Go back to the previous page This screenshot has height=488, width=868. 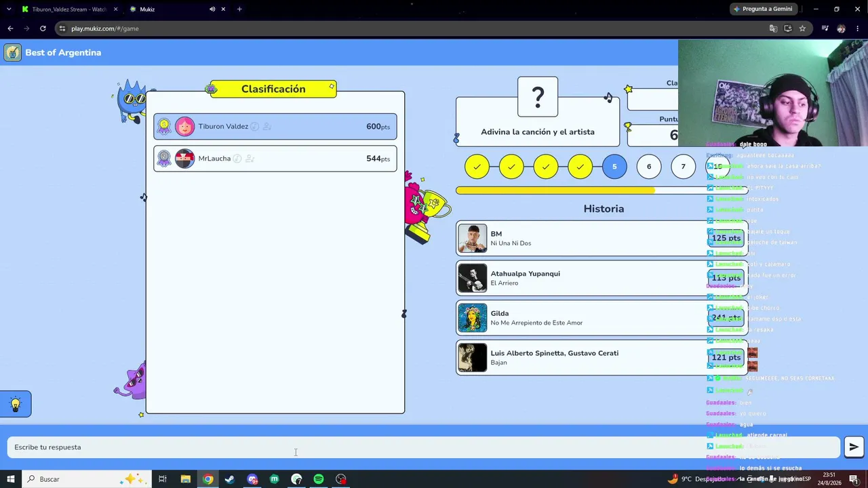[10, 28]
